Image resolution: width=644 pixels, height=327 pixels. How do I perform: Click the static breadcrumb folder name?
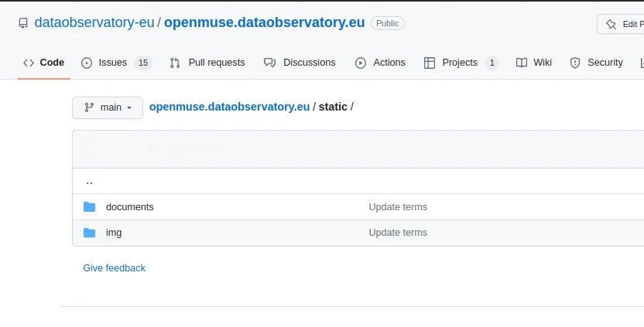point(333,107)
